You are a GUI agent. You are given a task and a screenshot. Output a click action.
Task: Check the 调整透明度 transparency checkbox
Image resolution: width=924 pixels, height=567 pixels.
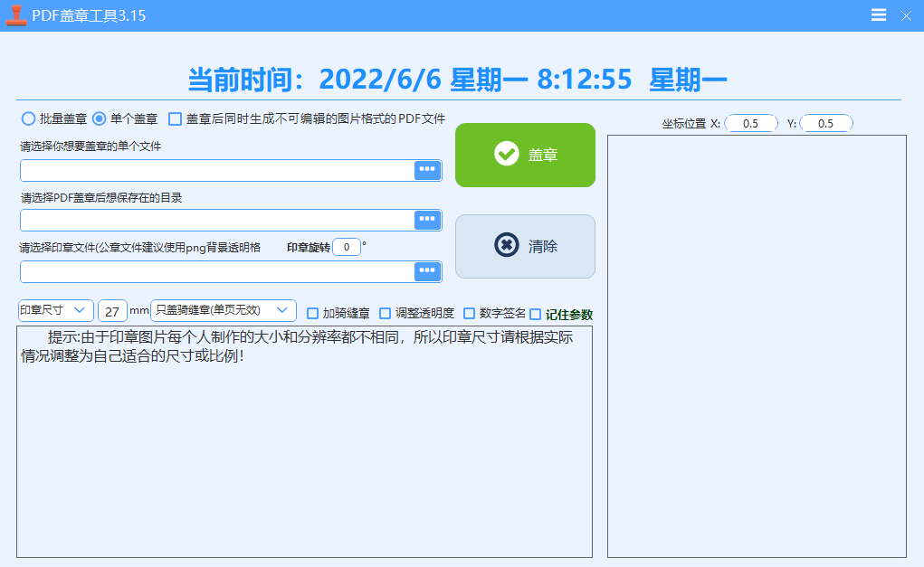pos(386,313)
